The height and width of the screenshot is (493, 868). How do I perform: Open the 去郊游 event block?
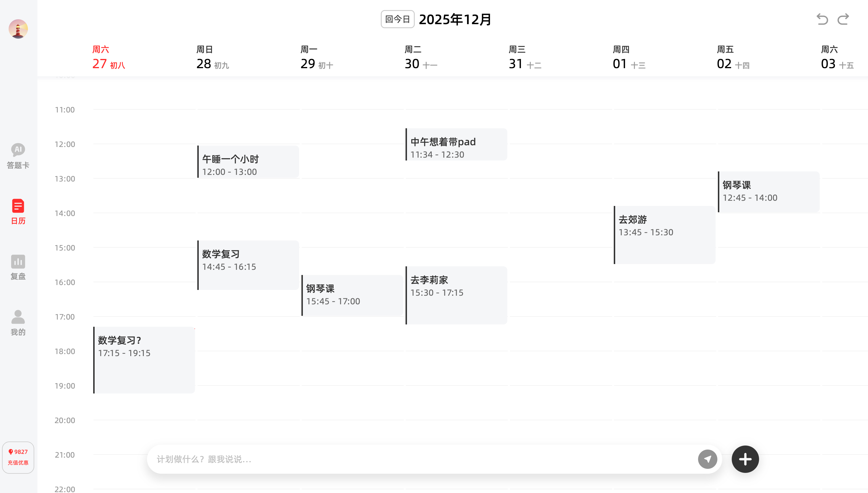point(665,235)
